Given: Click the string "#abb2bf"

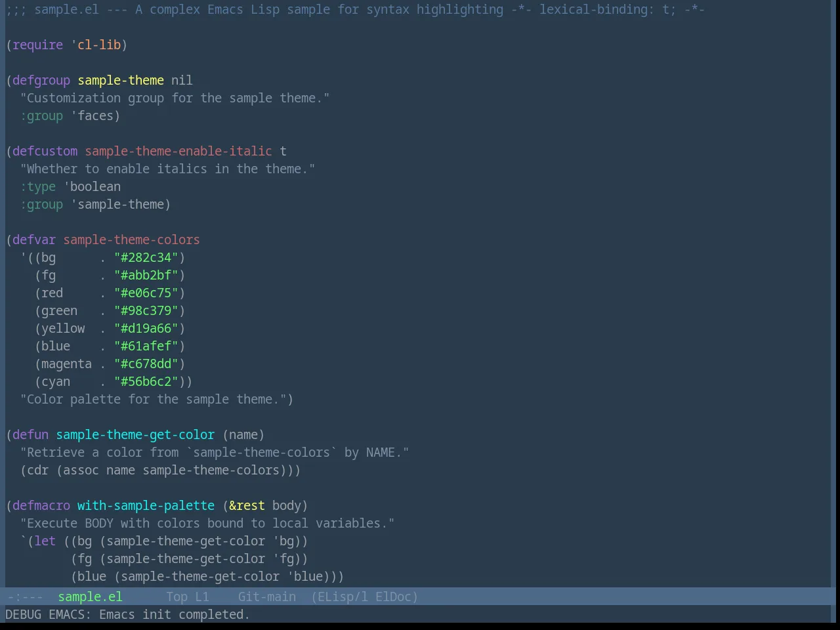Looking at the screenshot, I should tap(146, 275).
